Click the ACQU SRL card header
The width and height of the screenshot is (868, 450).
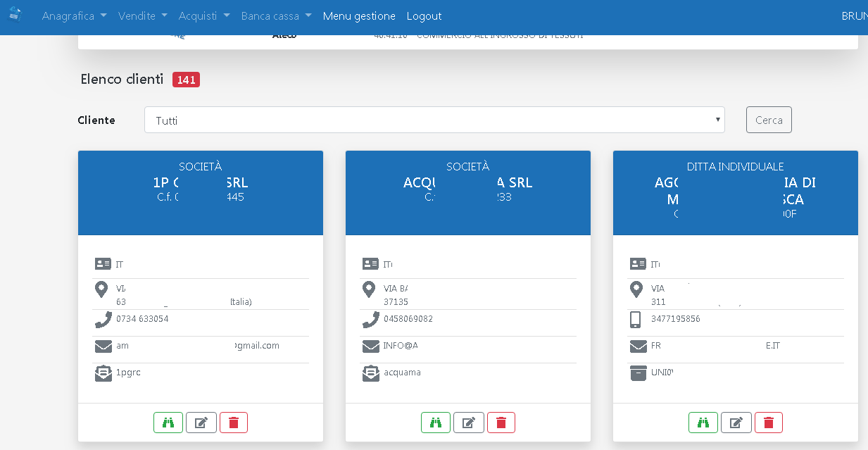coord(468,192)
